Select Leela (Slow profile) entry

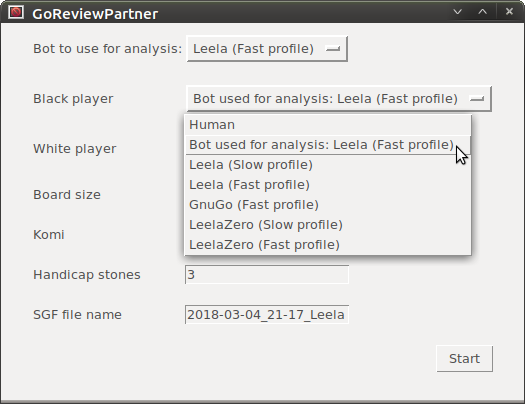point(328,165)
